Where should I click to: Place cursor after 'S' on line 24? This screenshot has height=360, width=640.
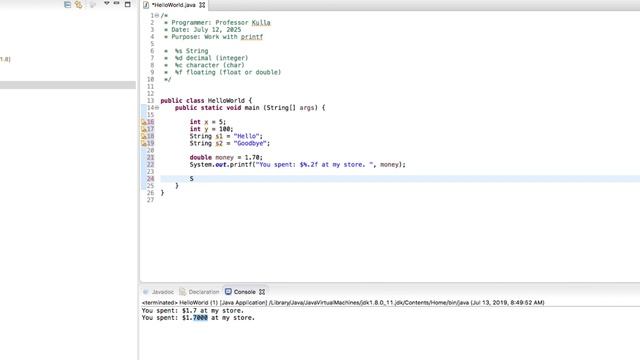point(194,179)
